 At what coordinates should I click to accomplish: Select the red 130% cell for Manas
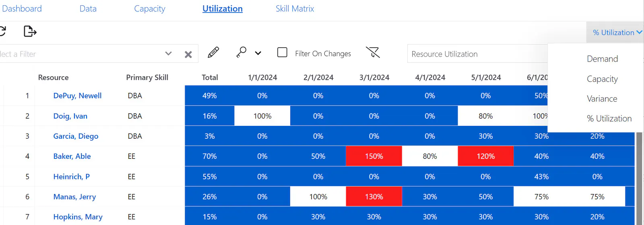coord(374,196)
